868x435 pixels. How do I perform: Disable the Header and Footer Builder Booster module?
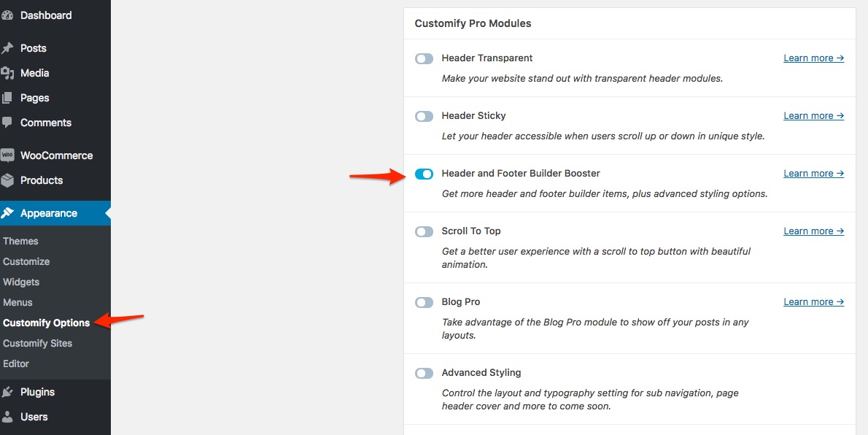424,174
